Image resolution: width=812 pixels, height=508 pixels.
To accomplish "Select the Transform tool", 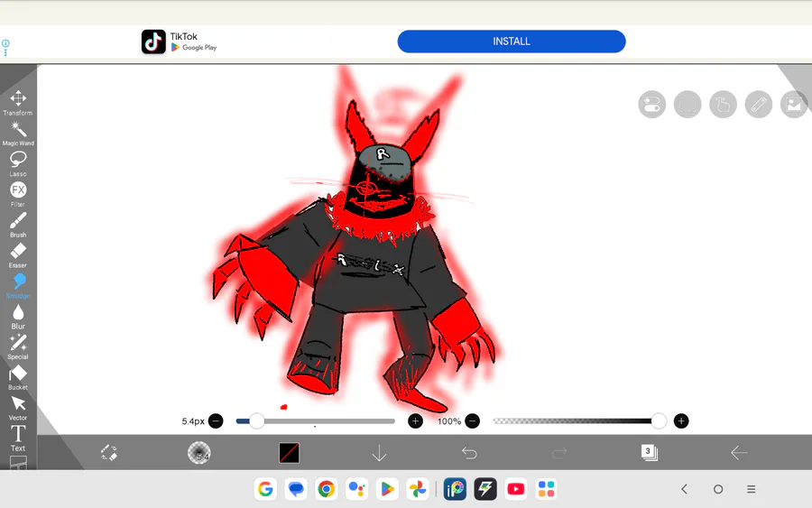I will (18, 103).
